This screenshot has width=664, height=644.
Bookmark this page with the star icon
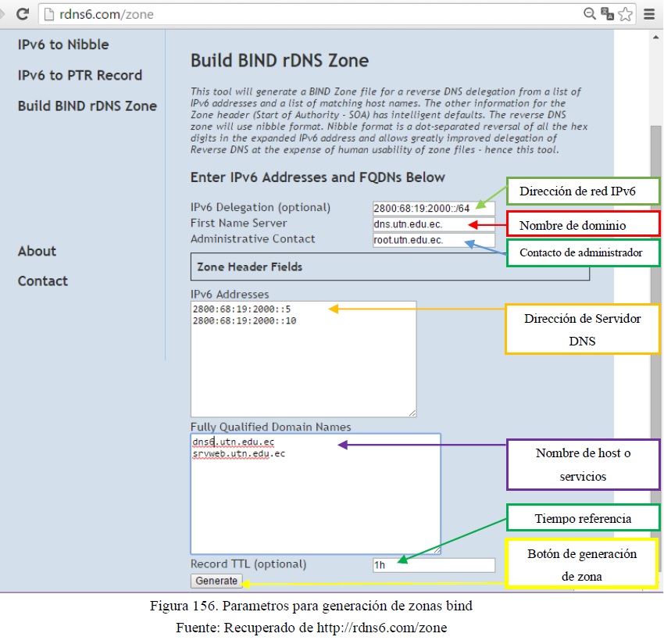(x=626, y=14)
